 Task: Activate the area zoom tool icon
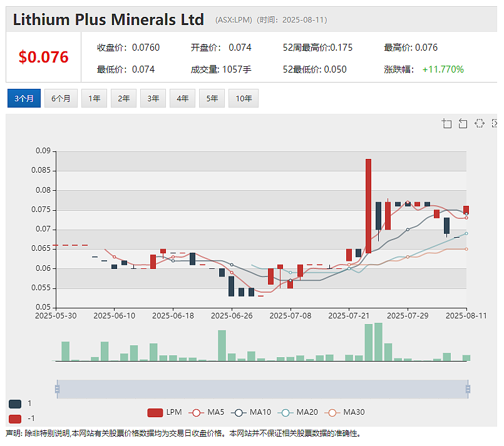(446, 123)
